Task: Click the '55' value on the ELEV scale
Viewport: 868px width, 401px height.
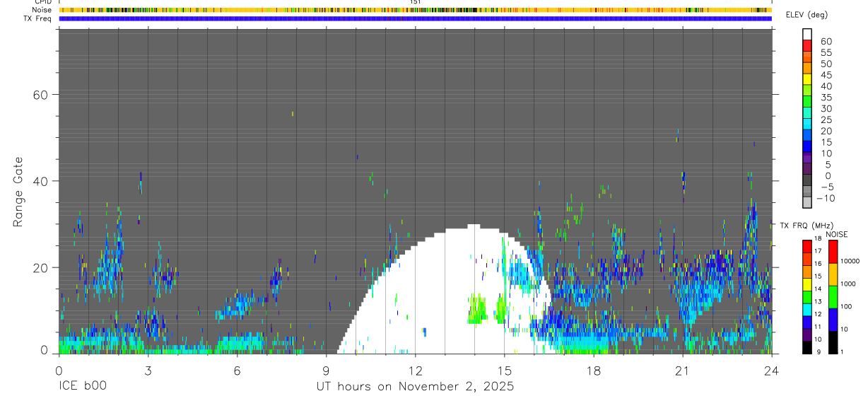Action: (x=826, y=52)
